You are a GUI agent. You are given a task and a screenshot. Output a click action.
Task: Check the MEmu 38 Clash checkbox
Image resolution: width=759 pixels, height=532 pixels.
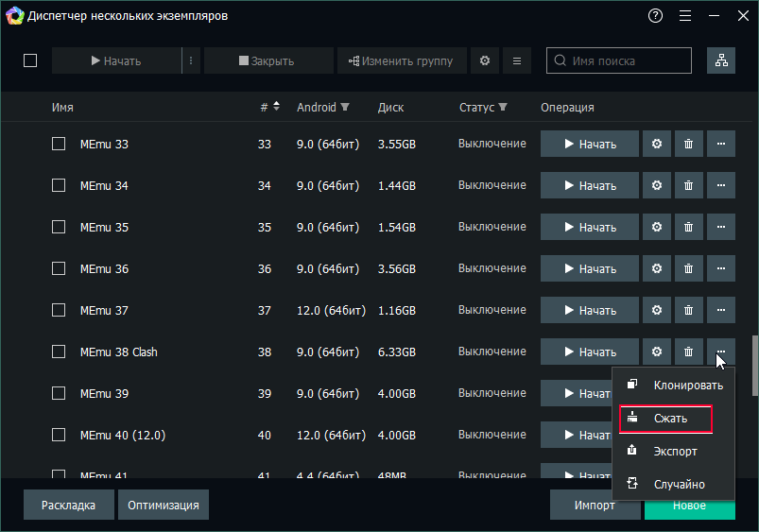(59, 352)
